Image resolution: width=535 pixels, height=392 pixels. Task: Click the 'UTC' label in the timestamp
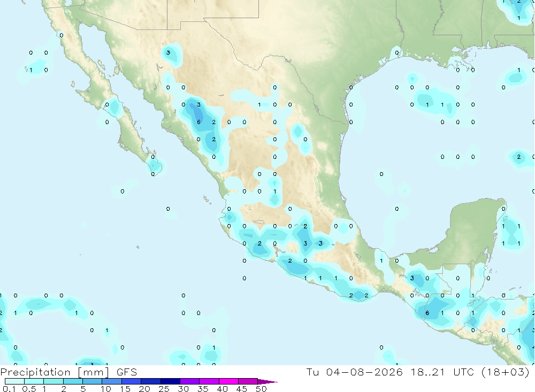pos(464,372)
